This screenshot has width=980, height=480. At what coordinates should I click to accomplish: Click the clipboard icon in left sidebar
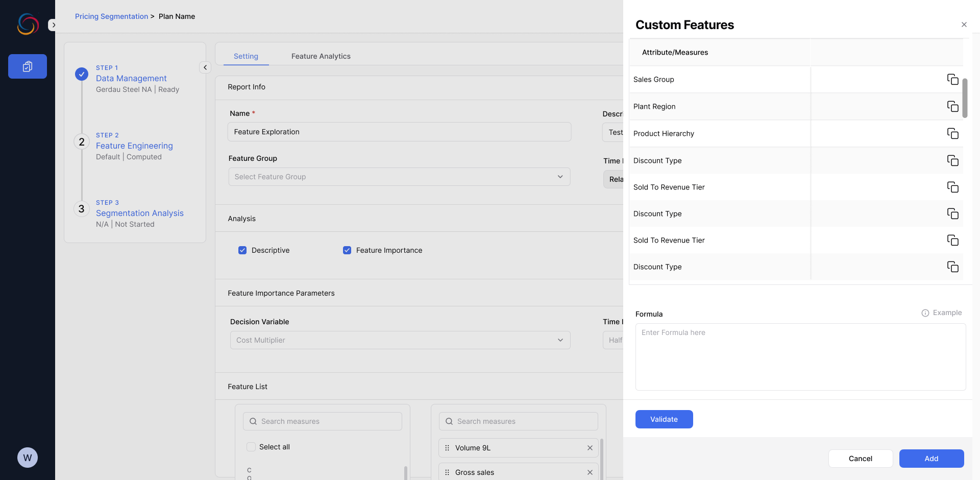[28, 66]
